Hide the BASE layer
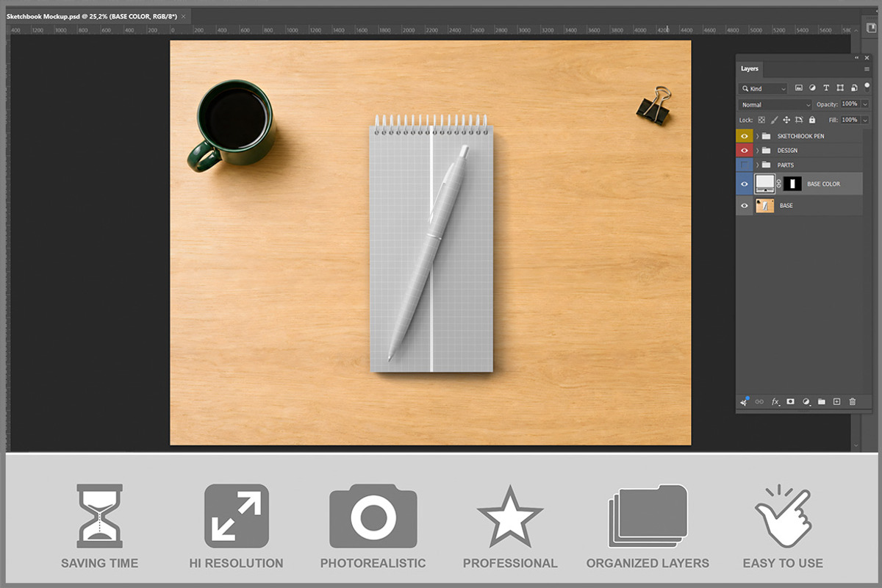 pos(745,206)
